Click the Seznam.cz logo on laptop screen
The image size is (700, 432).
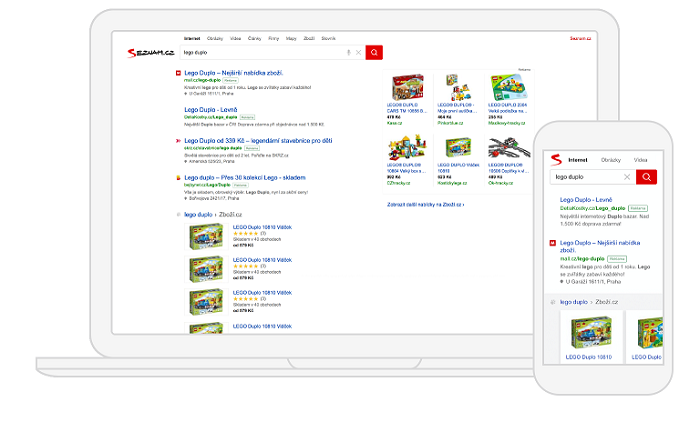coord(150,53)
